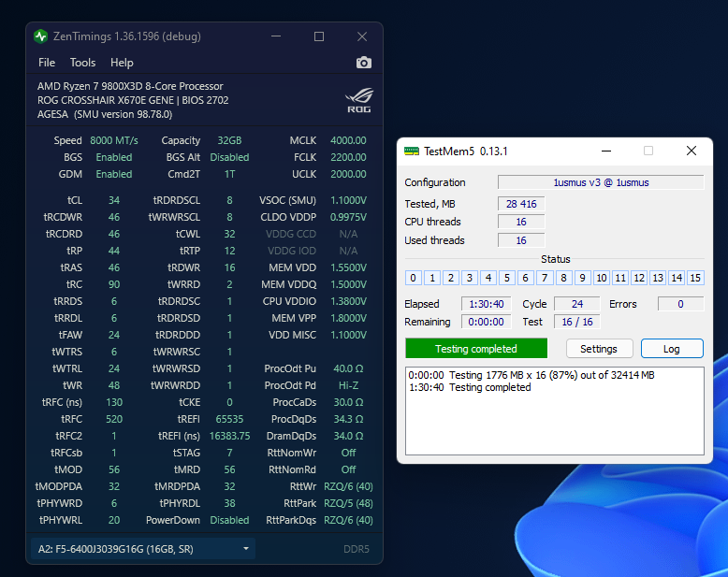
Task: Select thread status box 0
Action: pos(414,278)
